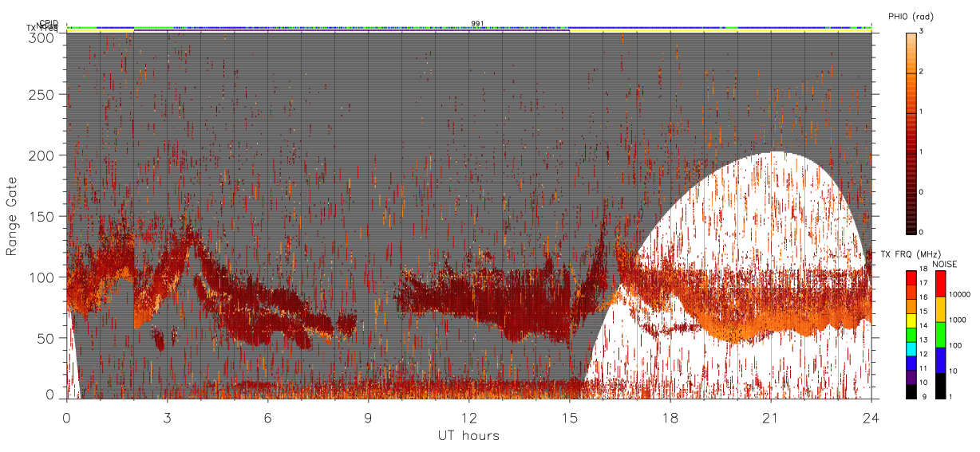Select green swatch in NOISE legend
Viewport: 980px width, 452px height.
[x=939, y=335]
